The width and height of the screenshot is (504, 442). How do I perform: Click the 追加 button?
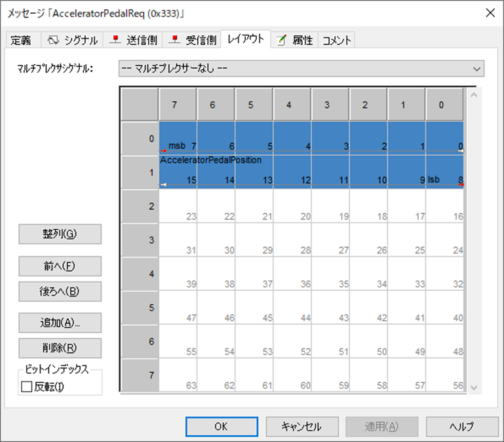pyautogui.click(x=60, y=322)
